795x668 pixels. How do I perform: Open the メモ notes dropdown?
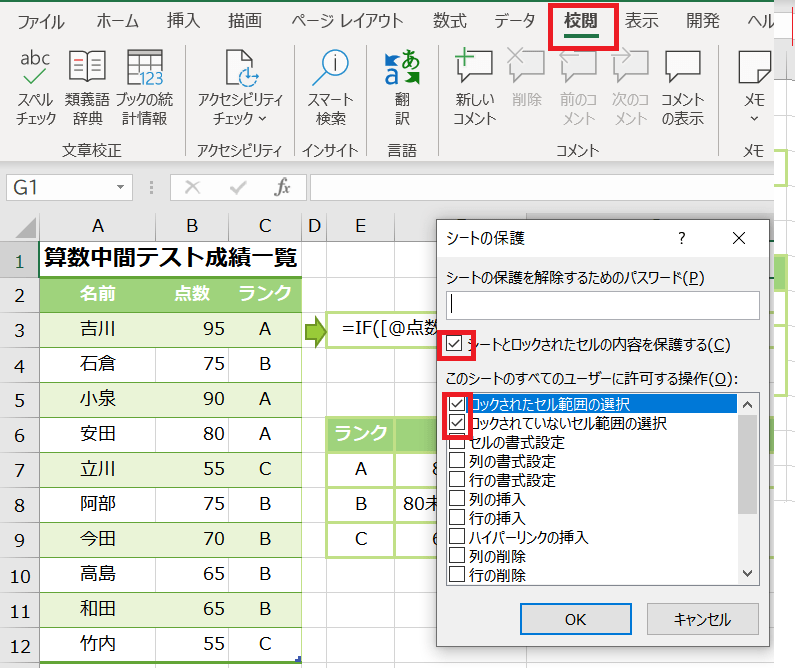(753, 119)
